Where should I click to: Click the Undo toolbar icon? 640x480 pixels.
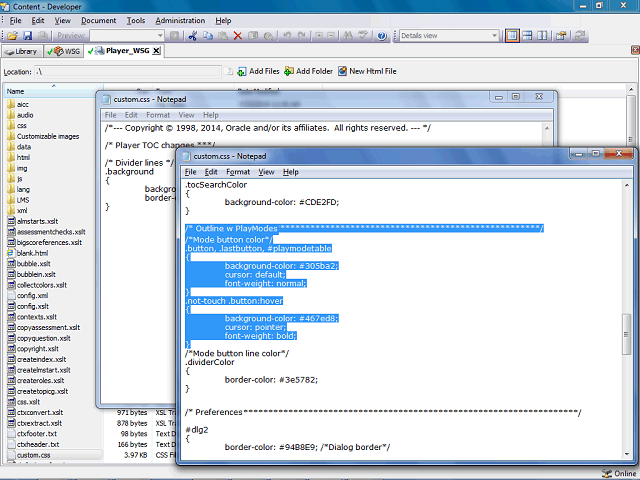(x=287, y=36)
